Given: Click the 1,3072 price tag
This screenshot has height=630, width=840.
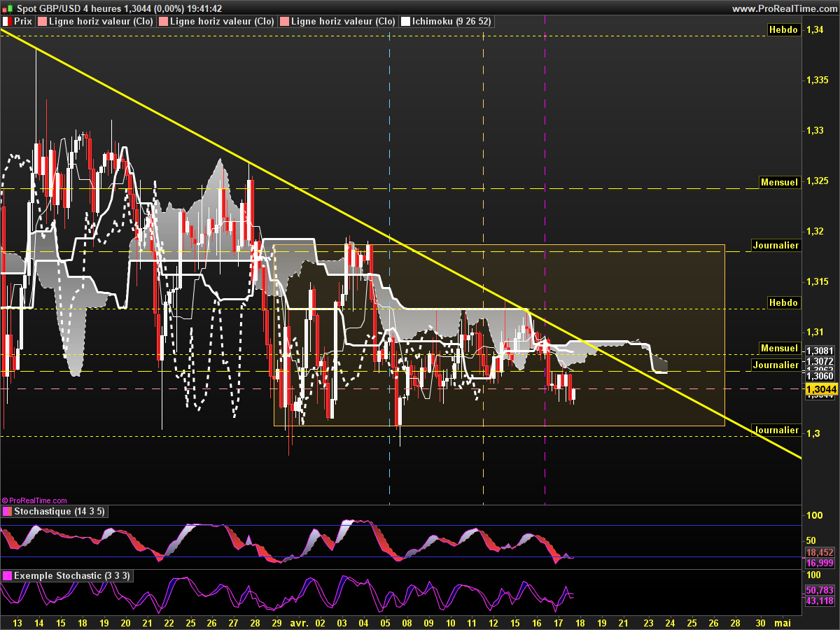Looking at the screenshot, I should pos(819,362).
